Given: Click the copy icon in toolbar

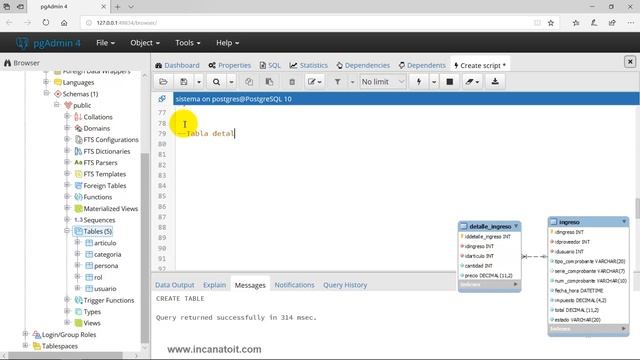Looking at the screenshot, I should tap(249, 82).
